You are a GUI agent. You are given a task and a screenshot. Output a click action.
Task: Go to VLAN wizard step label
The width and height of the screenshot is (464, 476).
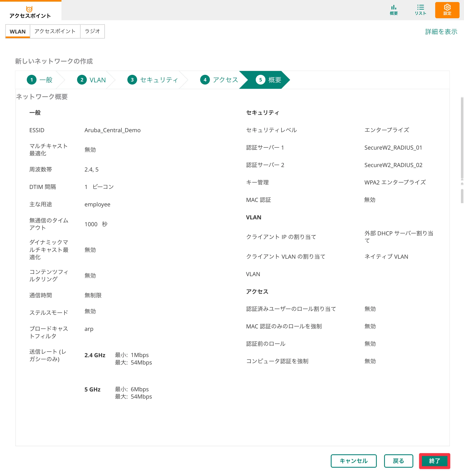(x=98, y=80)
